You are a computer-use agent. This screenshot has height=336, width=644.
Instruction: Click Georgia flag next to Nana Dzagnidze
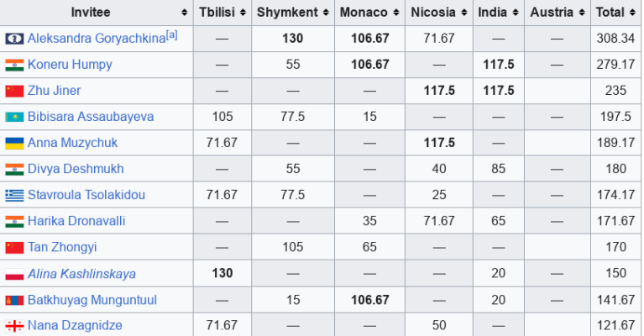point(14,326)
